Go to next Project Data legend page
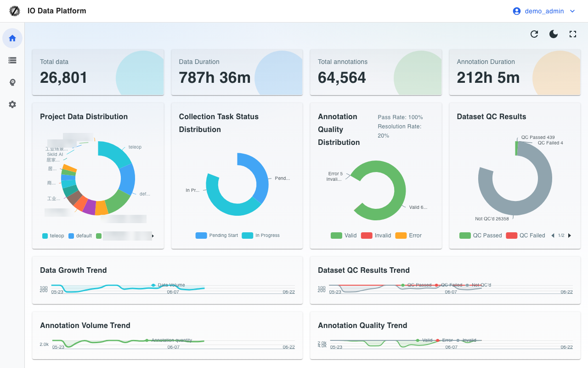This screenshot has width=588, height=368. coord(153,236)
